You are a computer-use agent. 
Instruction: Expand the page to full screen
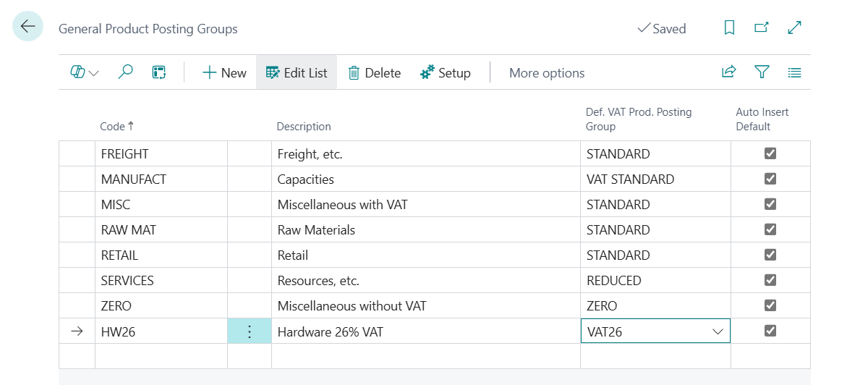click(794, 27)
